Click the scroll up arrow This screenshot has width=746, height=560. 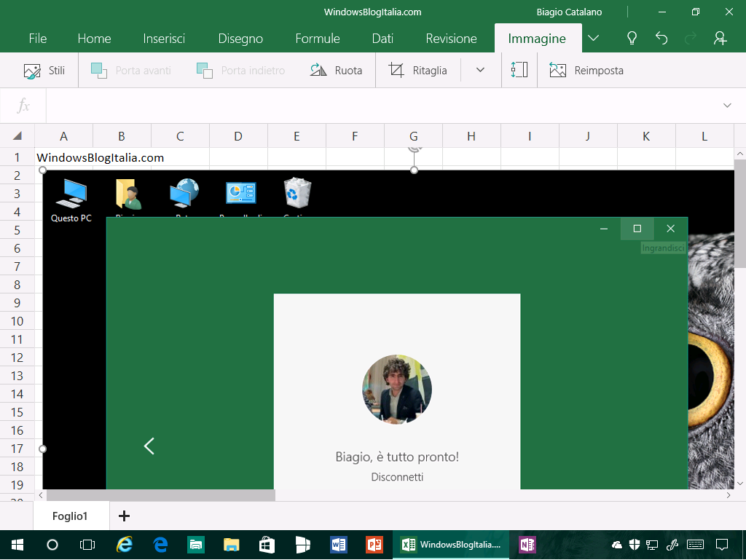(x=740, y=154)
